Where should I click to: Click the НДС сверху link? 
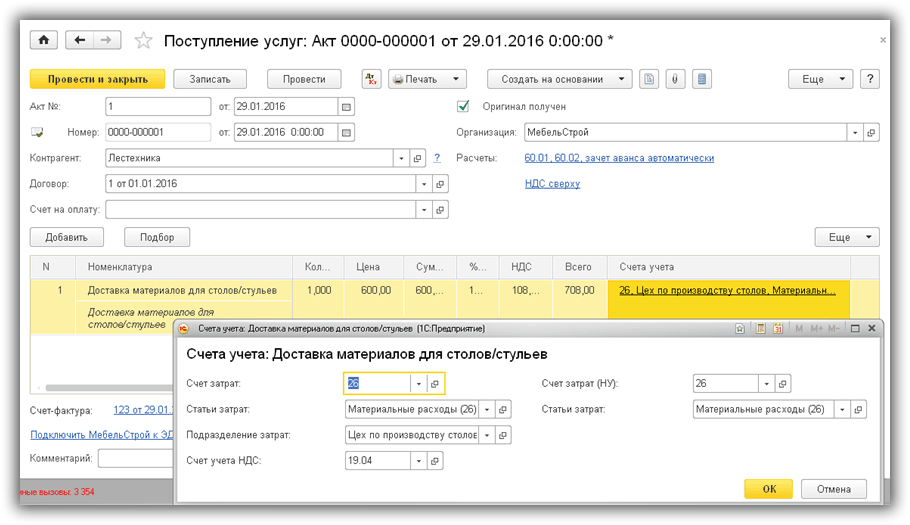click(552, 184)
